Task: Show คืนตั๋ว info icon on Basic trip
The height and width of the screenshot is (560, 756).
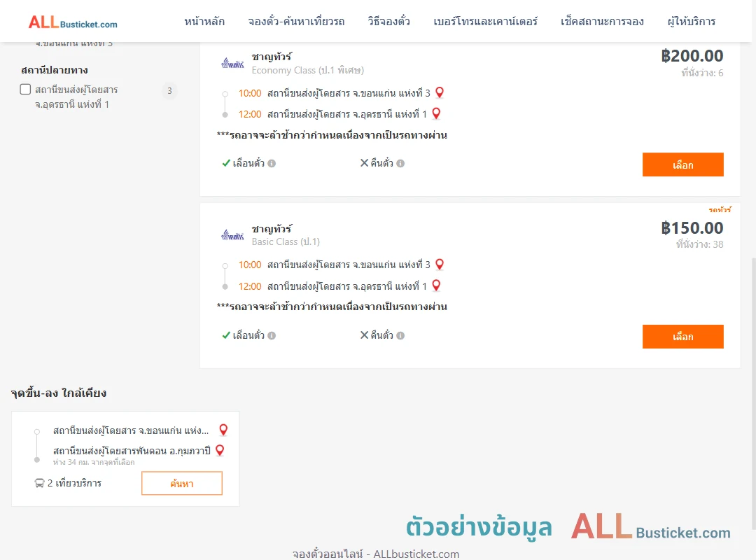Action: tap(400, 336)
